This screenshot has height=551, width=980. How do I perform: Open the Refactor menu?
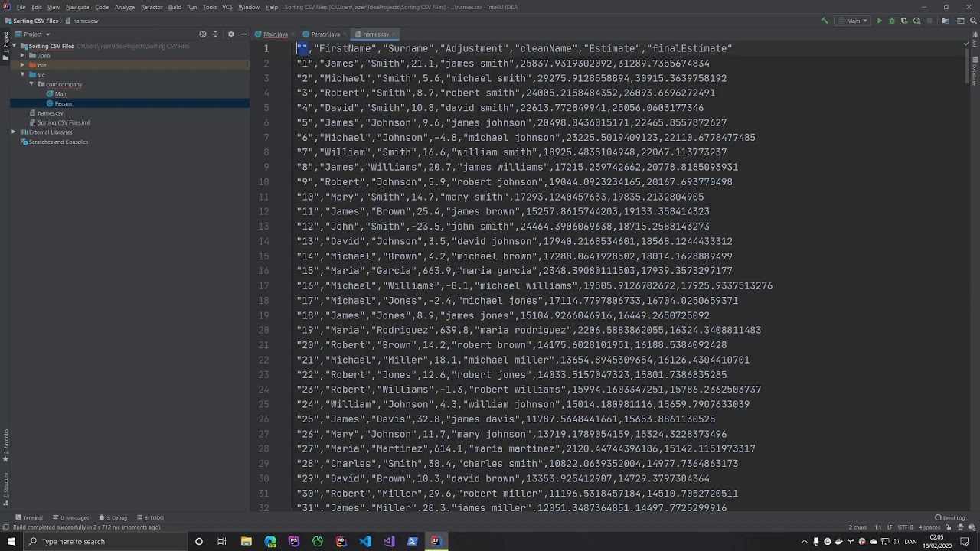pos(152,7)
